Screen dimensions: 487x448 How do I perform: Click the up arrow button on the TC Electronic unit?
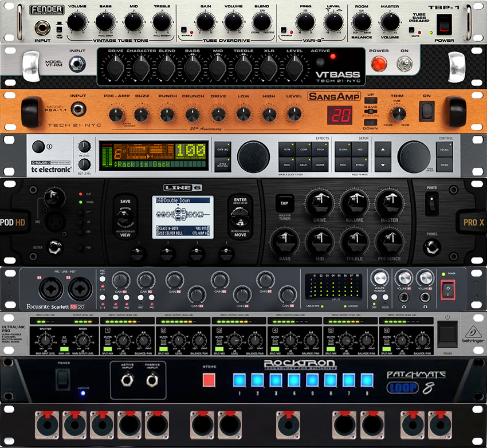(383, 150)
